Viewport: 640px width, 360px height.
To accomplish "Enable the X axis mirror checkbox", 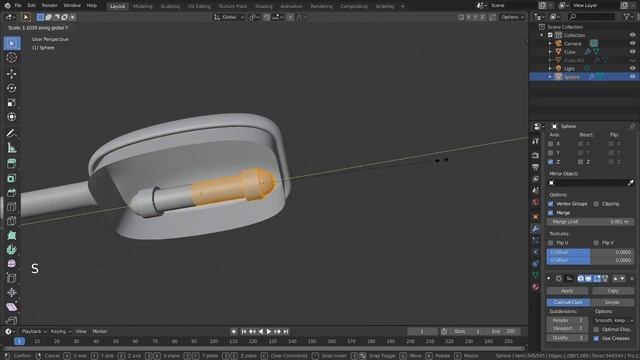I will [x=550, y=144].
